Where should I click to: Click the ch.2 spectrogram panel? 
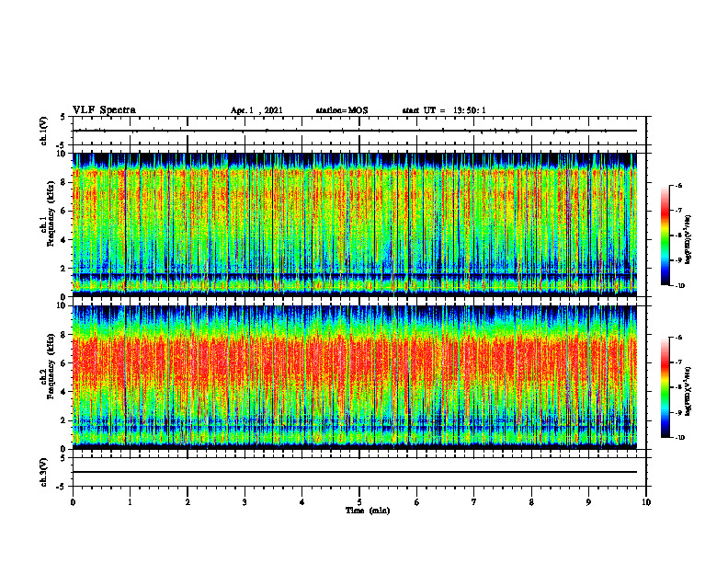click(x=355, y=377)
